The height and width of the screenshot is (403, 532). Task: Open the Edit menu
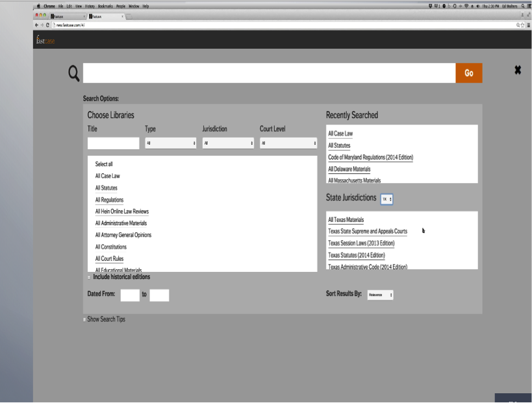pos(70,6)
